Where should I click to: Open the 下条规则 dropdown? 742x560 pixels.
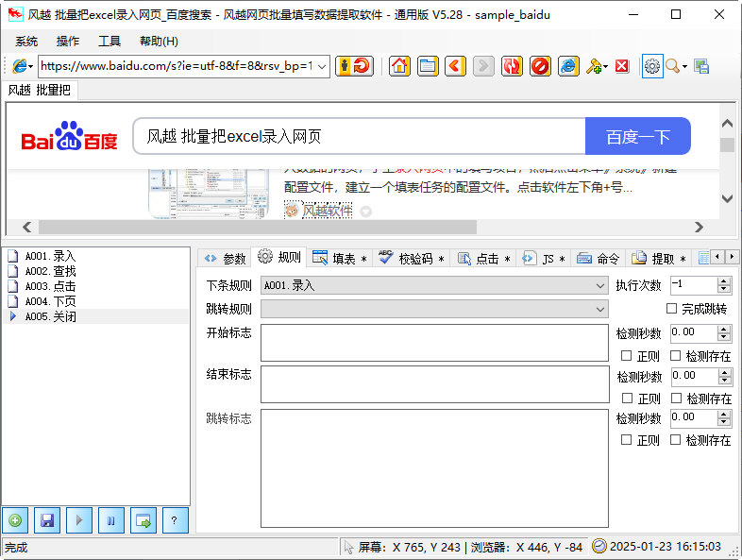click(x=600, y=285)
